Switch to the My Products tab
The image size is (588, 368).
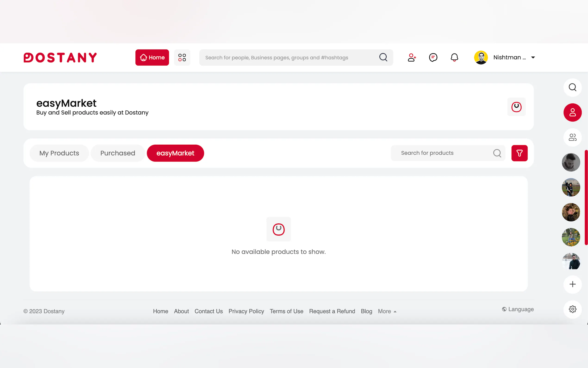tap(59, 153)
